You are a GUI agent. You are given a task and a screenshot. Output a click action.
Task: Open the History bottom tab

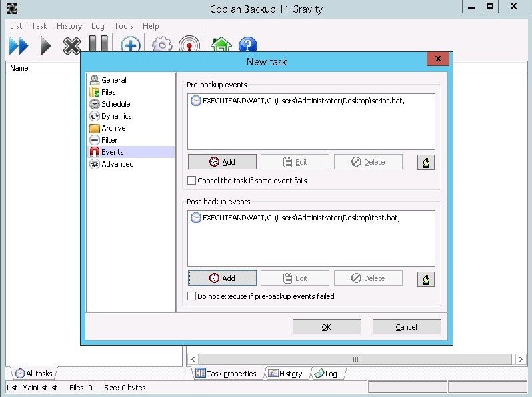point(285,374)
